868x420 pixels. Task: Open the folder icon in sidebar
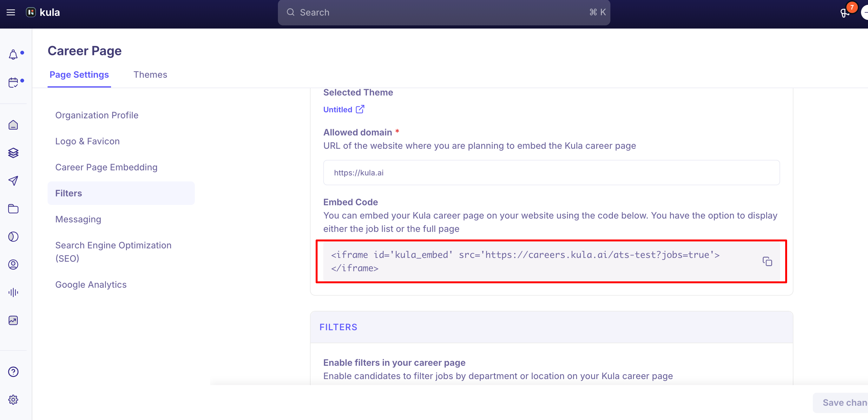pyautogui.click(x=13, y=209)
